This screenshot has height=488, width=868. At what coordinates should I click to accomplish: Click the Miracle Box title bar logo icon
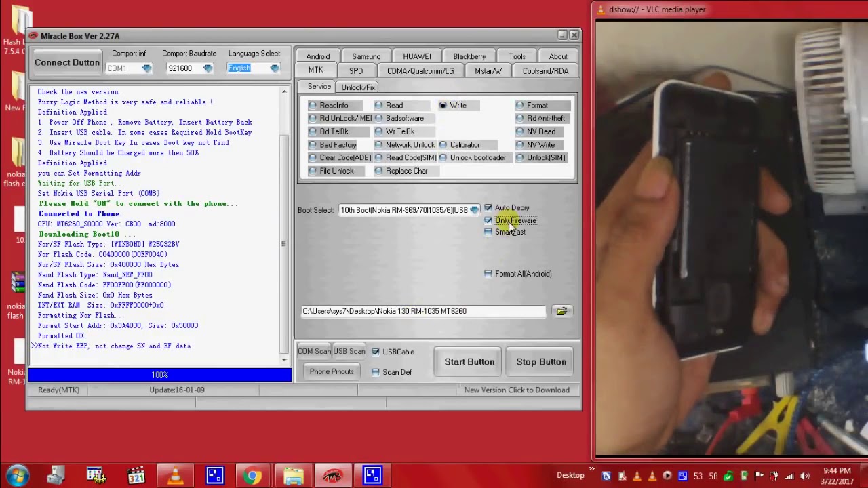[x=33, y=36]
